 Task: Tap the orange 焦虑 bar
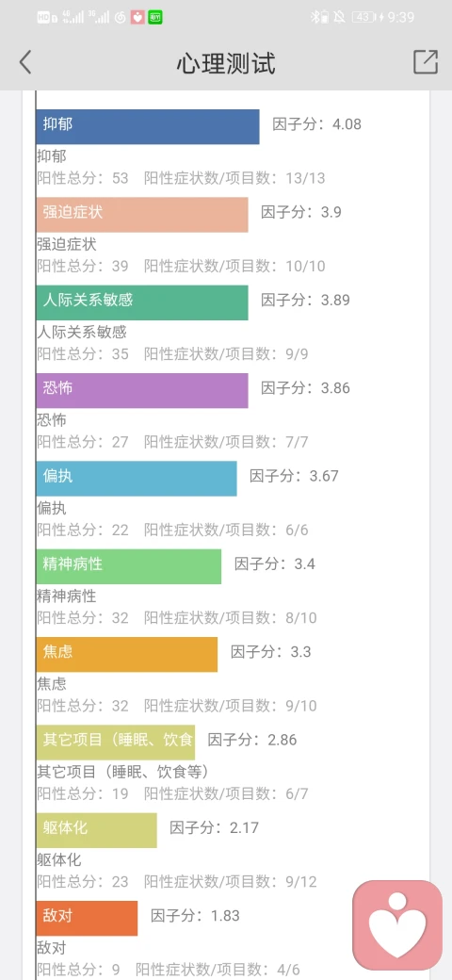pyautogui.click(x=127, y=654)
